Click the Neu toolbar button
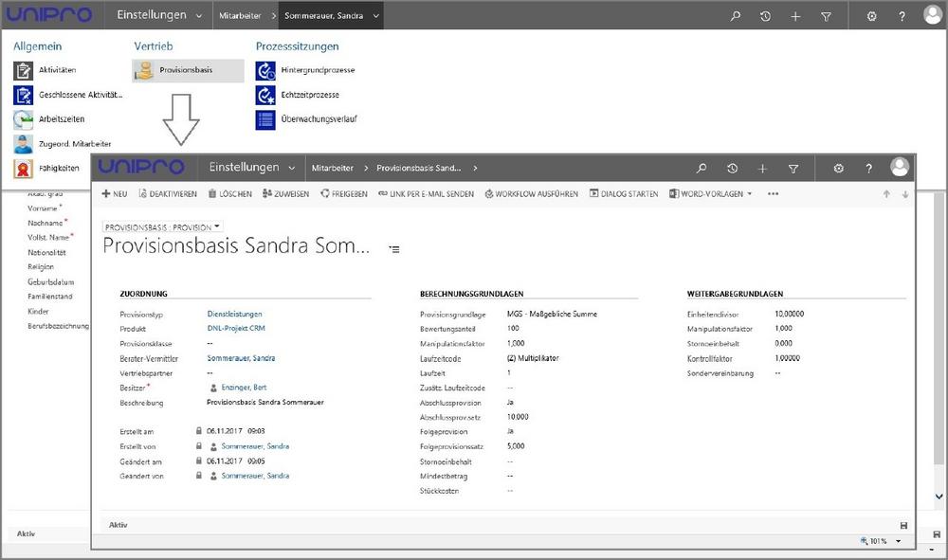 pyautogui.click(x=115, y=194)
